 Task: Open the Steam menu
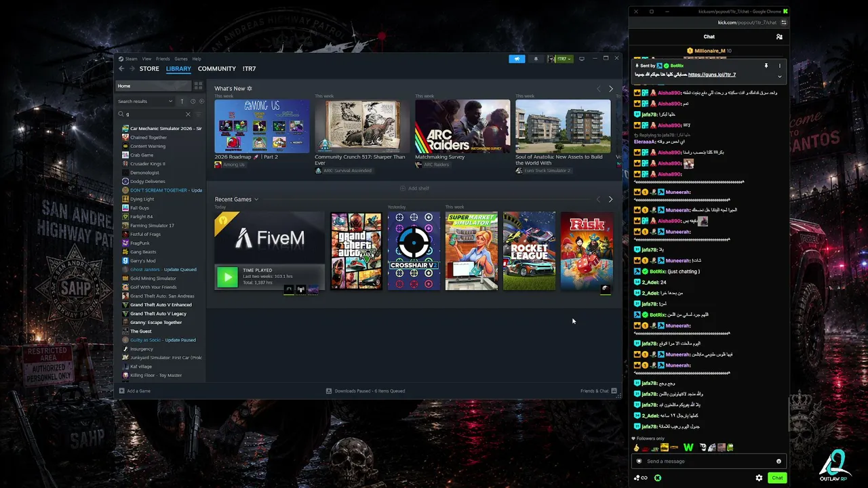(x=131, y=59)
